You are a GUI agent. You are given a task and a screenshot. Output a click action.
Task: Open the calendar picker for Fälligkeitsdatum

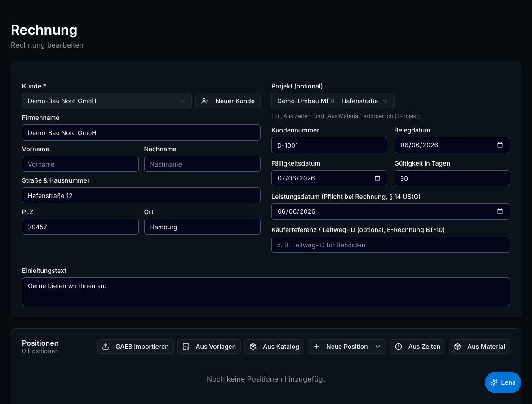coord(377,178)
